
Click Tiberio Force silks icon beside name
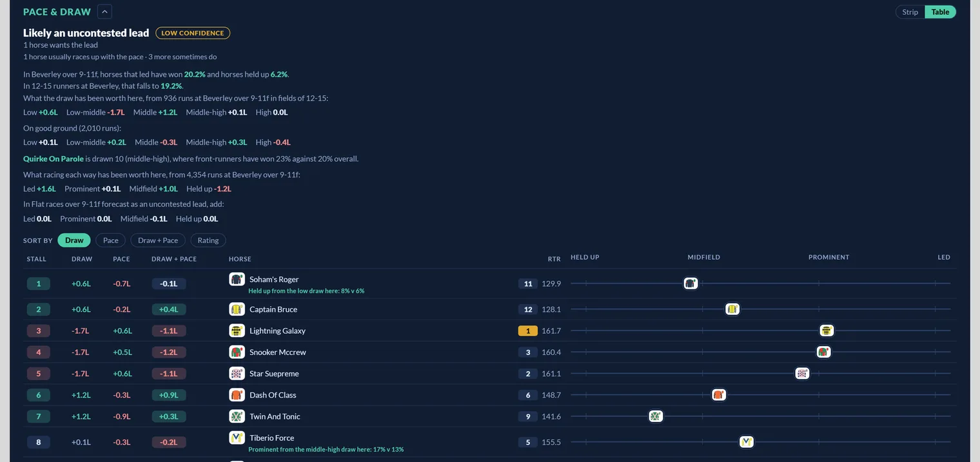(x=237, y=438)
